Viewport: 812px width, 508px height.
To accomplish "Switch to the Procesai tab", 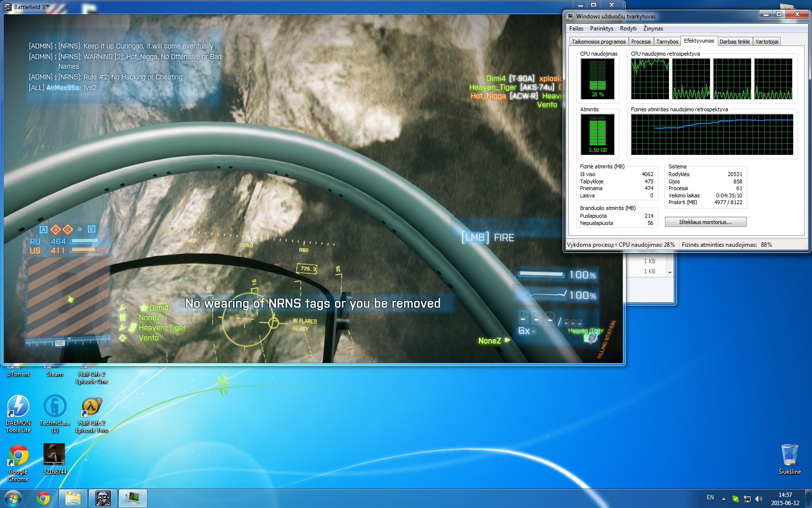I will point(641,42).
